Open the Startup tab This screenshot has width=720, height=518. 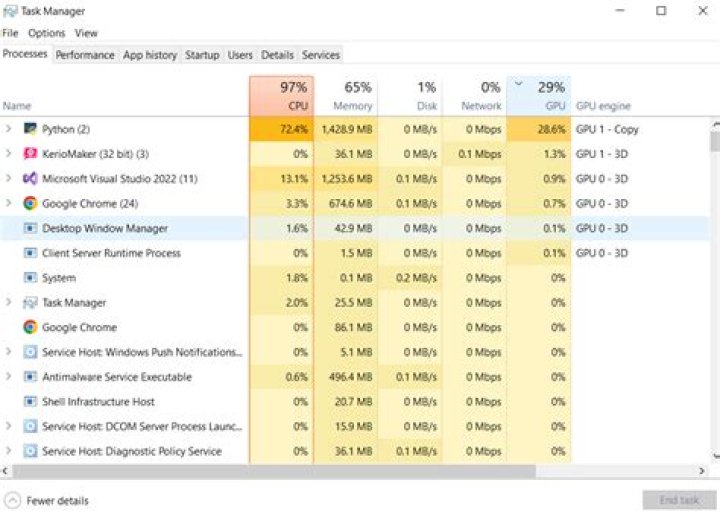[x=202, y=55]
